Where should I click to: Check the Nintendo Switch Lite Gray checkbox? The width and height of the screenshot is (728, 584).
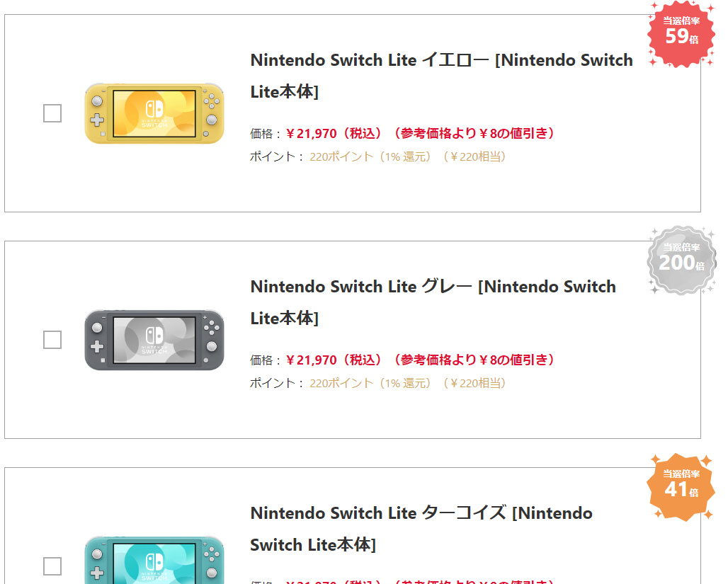pos(52,340)
